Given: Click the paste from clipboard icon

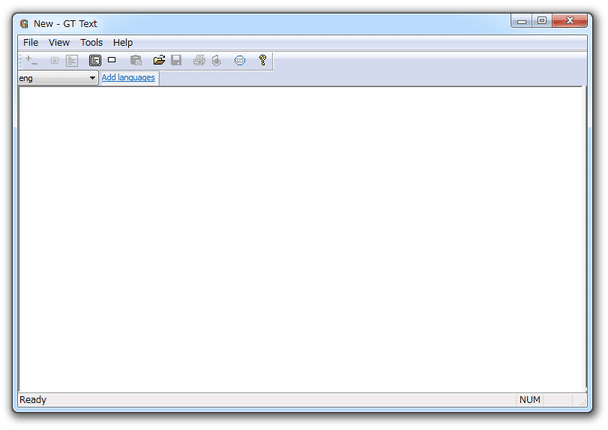Looking at the screenshot, I should coord(136,60).
